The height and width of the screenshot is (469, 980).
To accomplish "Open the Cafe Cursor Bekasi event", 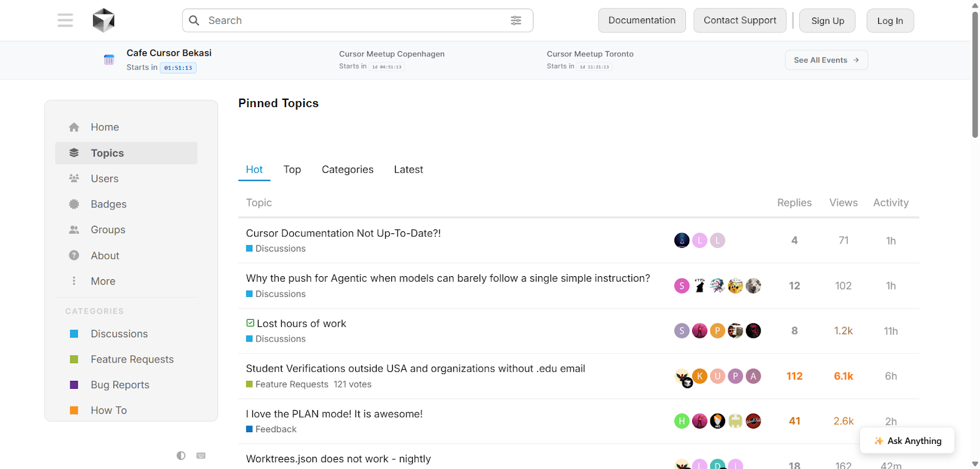I will (x=169, y=53).
